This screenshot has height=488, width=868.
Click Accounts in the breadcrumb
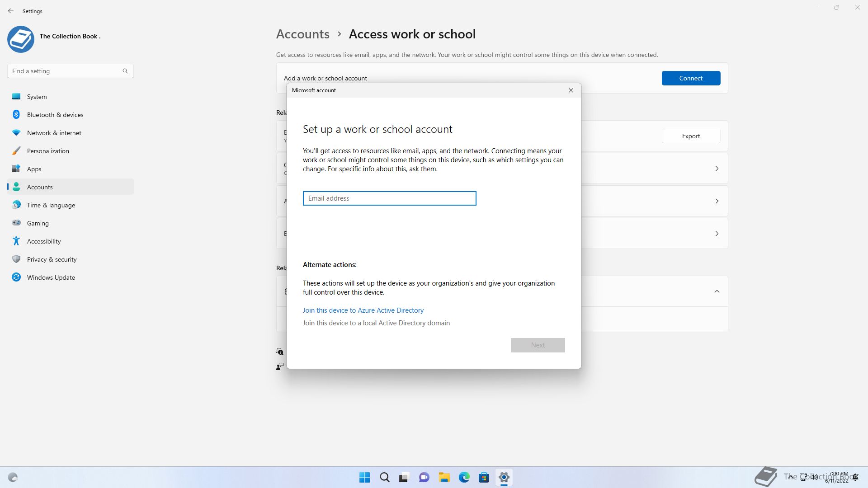coord(302,34)
